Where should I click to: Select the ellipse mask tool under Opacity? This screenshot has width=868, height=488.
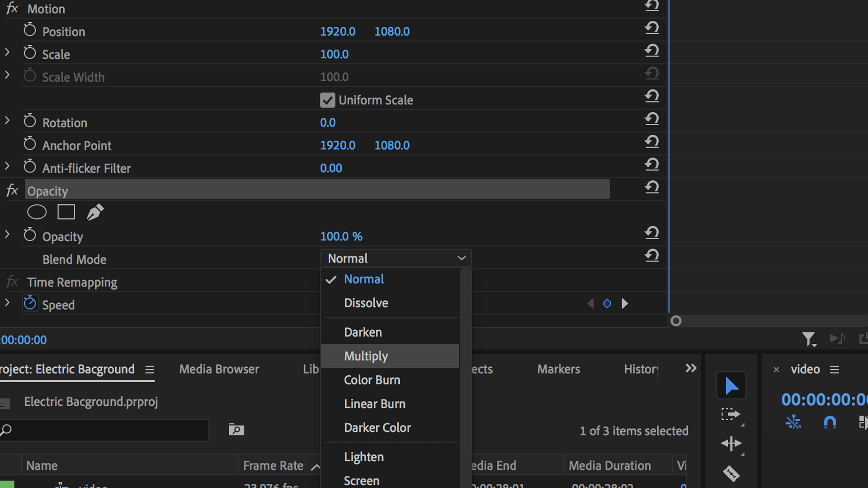click(37, 212)
